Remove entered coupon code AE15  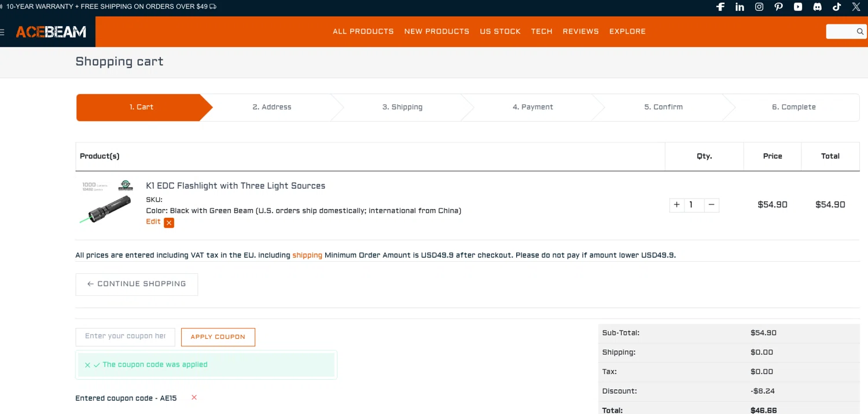[x=194, y=397]
